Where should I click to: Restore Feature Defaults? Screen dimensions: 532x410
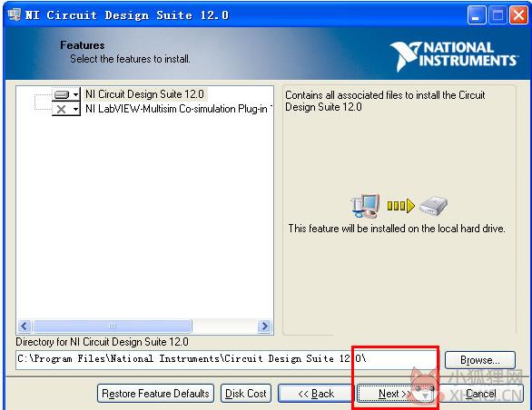tap(155, 394)
